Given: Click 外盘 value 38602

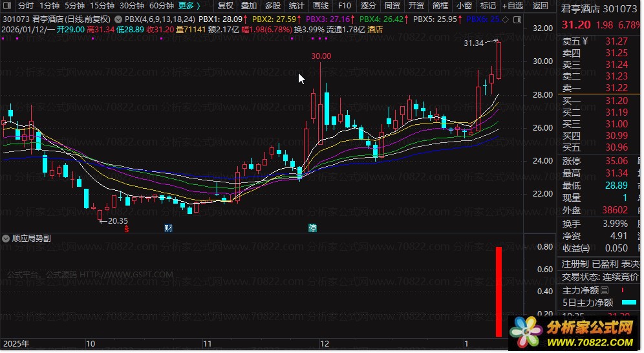Looking at the screenshot, I should point(615,210).
